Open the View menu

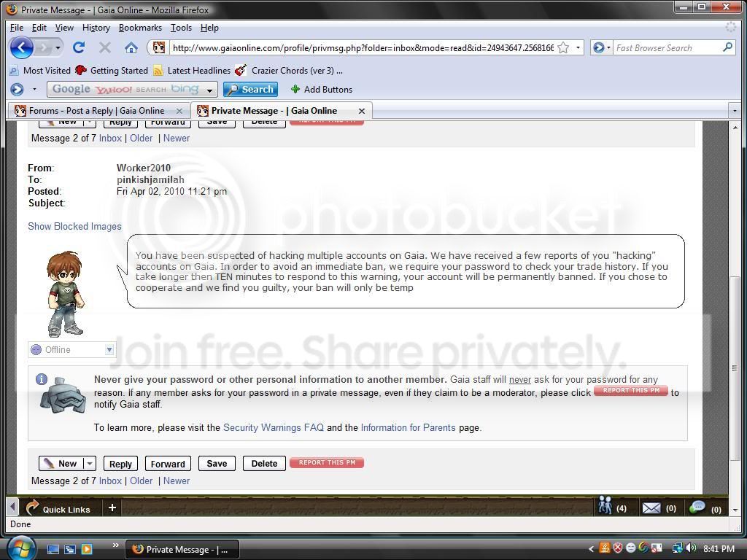(x=64, y=28)
